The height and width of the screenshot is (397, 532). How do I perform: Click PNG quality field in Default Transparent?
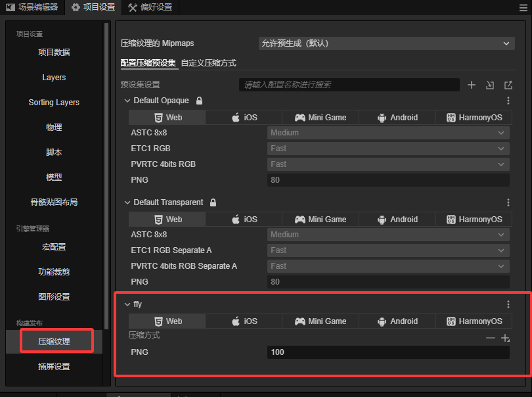click(x=388, y=282)
